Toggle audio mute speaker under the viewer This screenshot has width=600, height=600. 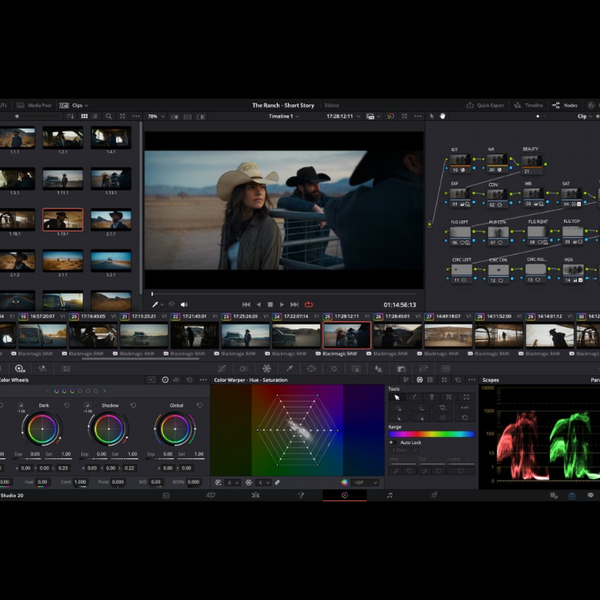pyautogui.click(x=184, y=305)
